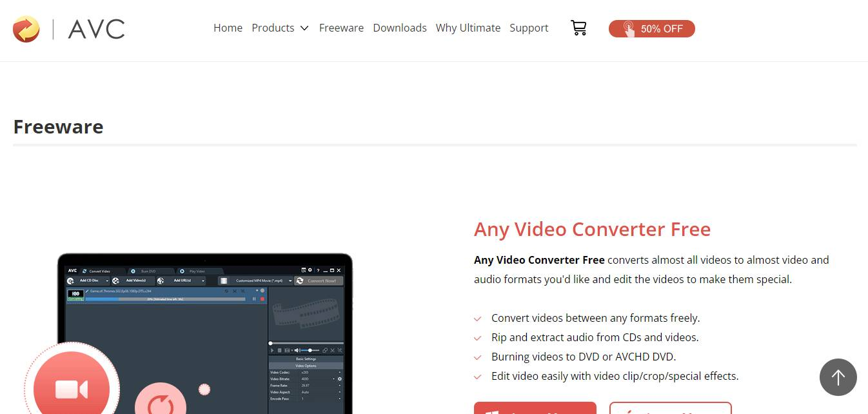868x414 pixels.
Task: Click the red Windows download button
Action: 535,408
